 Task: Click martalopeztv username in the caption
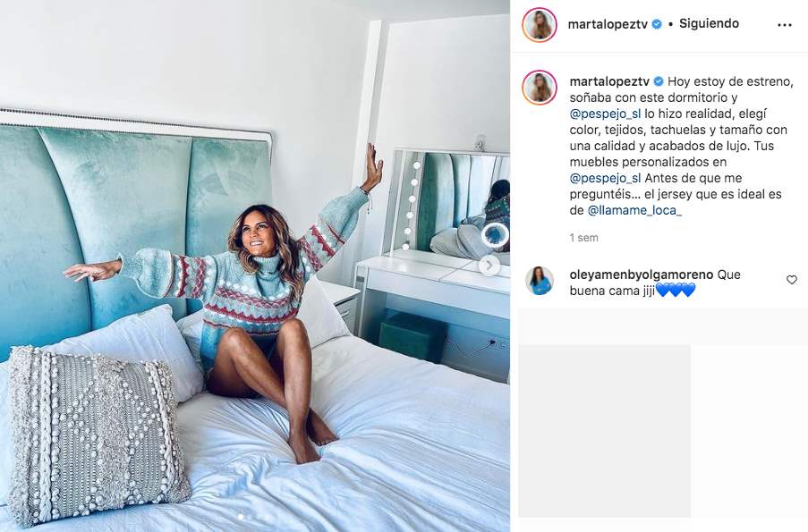(x=609, y=81)
